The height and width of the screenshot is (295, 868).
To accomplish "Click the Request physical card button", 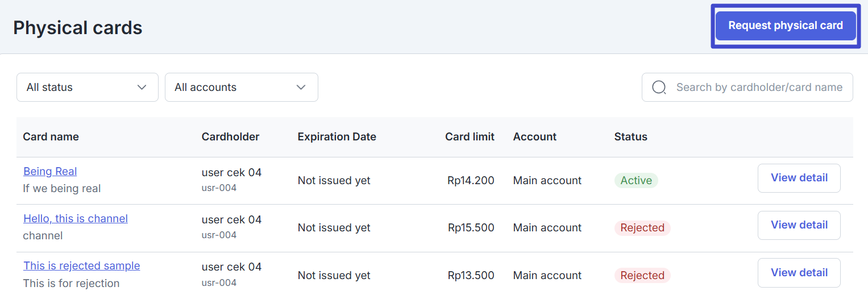I will (786, 26).
